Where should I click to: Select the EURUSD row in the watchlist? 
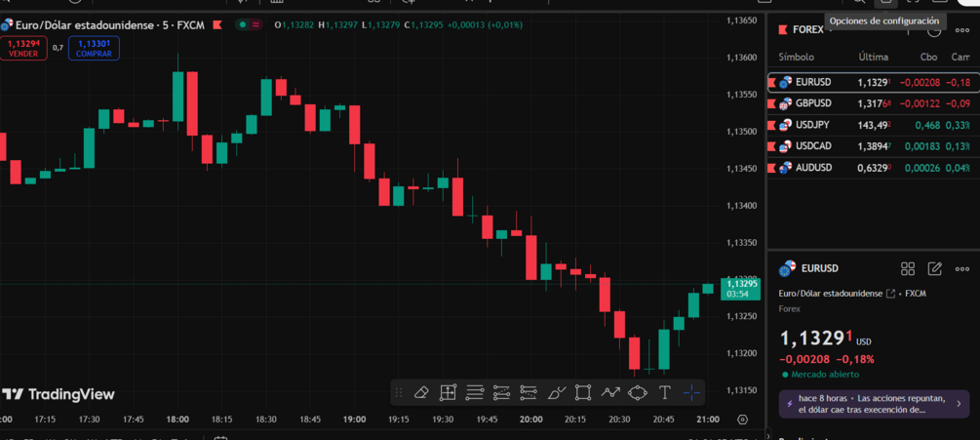pyautogui.click(x=873, y=82)
